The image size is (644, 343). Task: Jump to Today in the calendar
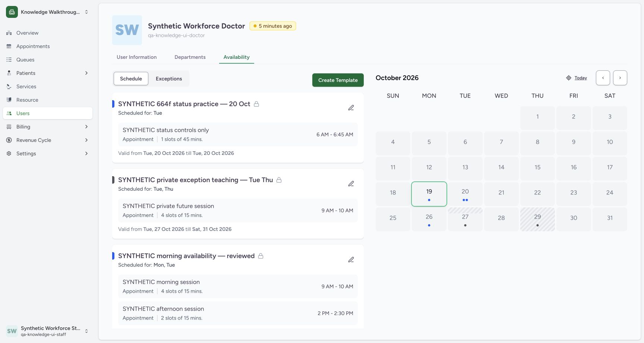577,78
